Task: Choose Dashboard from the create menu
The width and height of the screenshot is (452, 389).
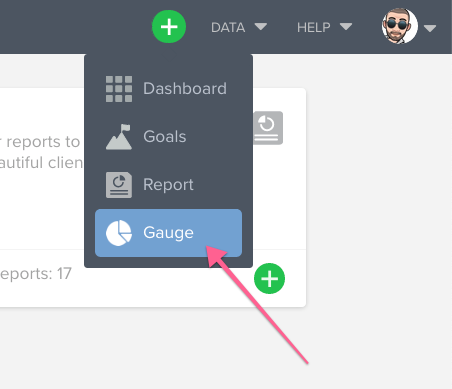Action: (x=168, y=89)
